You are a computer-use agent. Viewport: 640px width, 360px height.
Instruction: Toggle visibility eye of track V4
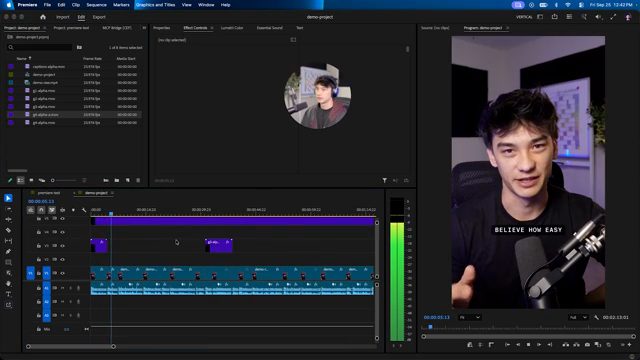coord(62,232)
